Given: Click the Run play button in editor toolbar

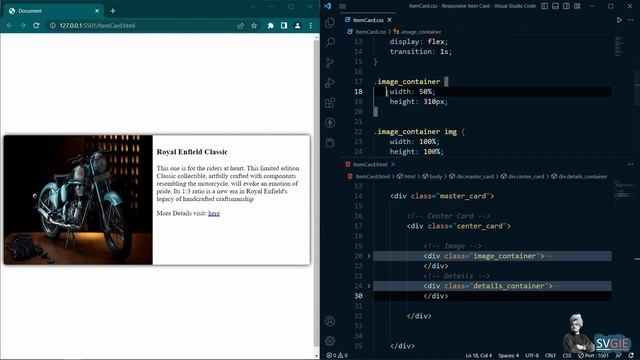Looking at the screenshot, I should tap(619, 20).
